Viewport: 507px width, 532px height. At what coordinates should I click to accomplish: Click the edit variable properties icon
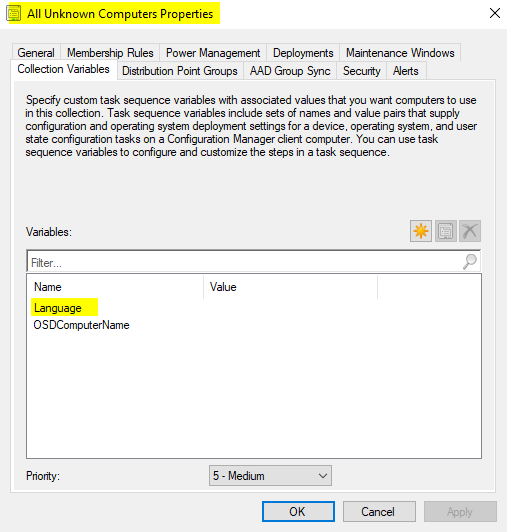[445, 231]
